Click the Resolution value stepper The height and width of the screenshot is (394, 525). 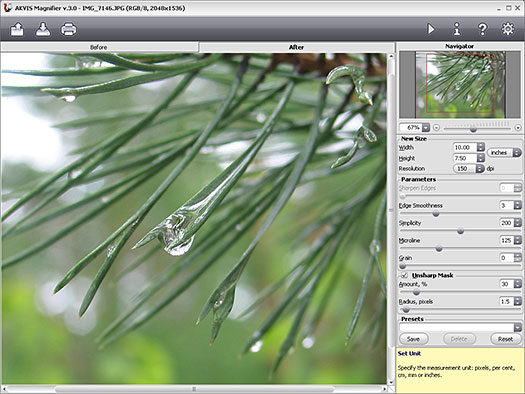[480, 169]
